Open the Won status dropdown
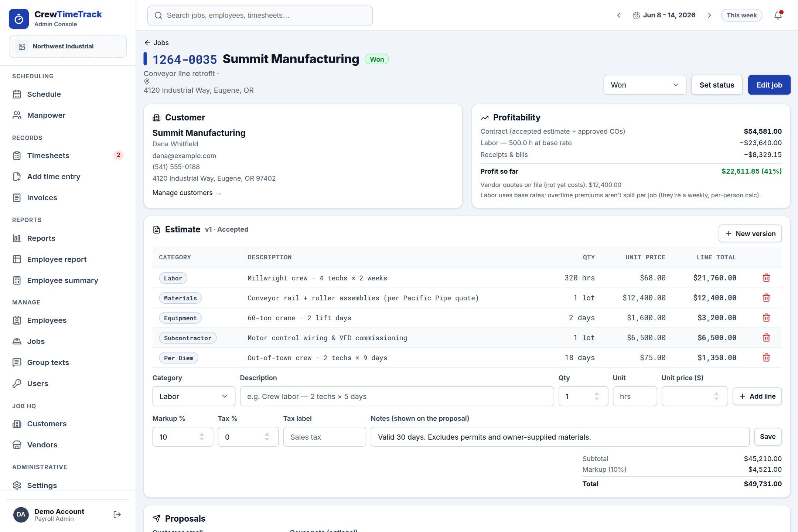 (645, 85)
